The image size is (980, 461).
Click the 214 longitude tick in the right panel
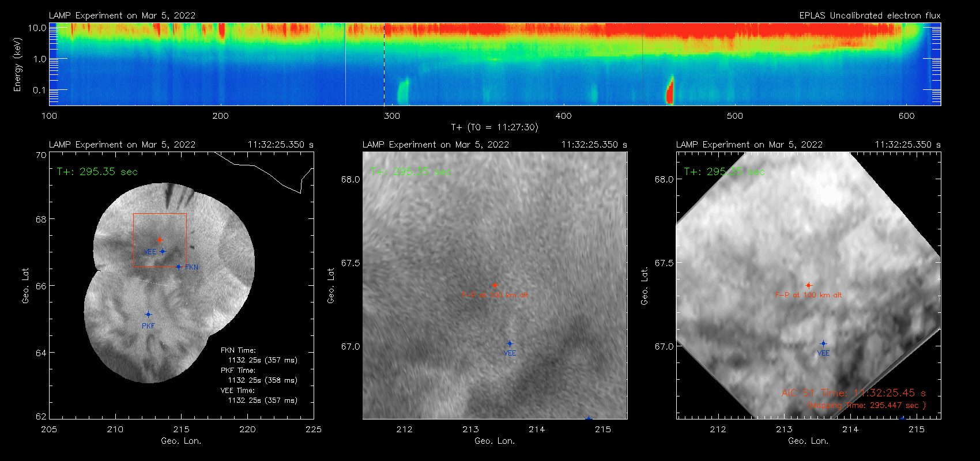(850, 429)
